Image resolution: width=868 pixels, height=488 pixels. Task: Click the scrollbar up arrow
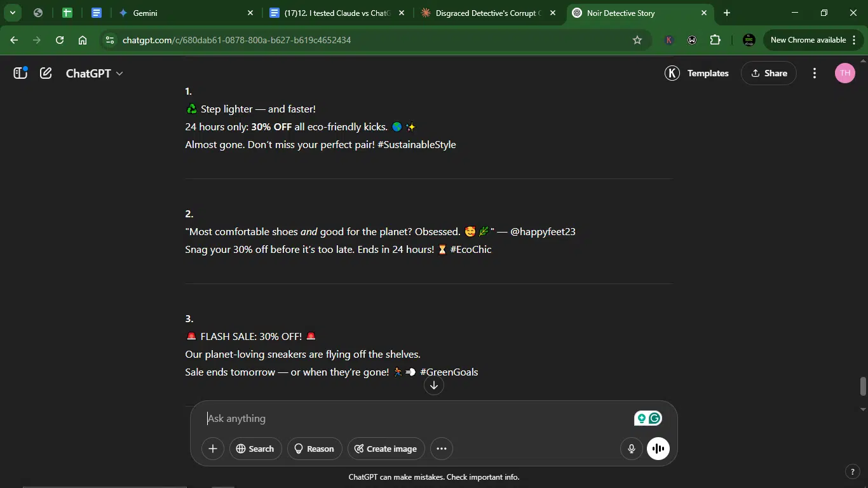[863, 60]
